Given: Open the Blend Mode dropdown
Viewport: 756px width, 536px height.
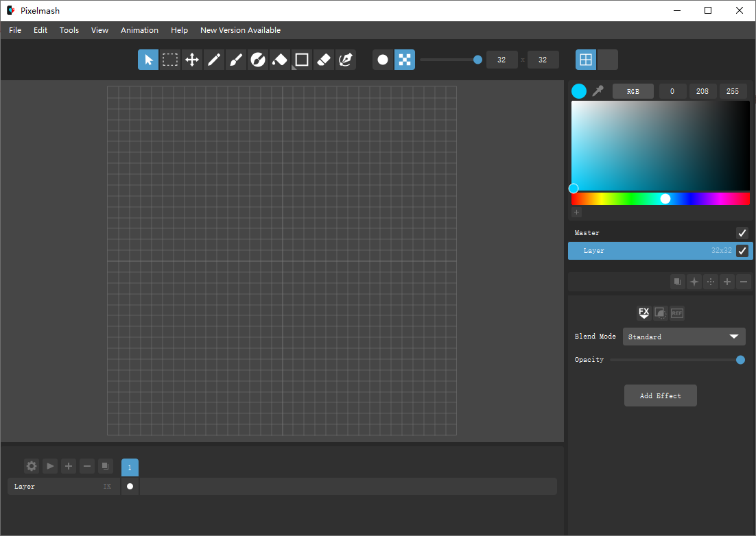Looking at the screenshot, I should [x=683, y=337].
